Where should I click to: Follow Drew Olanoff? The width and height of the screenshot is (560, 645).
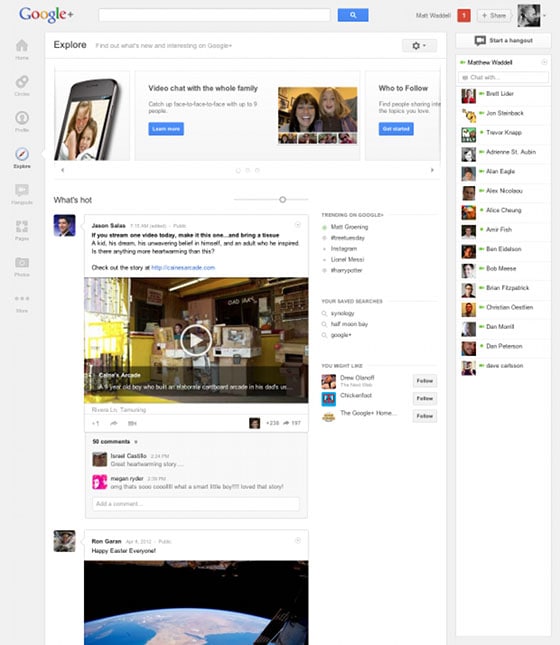tap(424, 381)
